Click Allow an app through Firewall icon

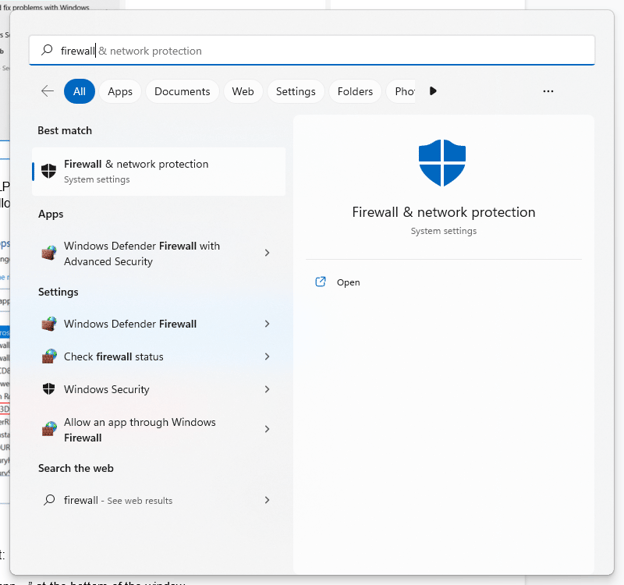(49, 429)
